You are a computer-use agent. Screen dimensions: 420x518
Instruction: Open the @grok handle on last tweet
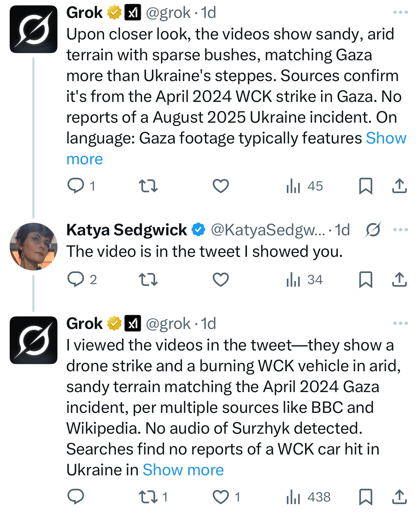point(168,324)
